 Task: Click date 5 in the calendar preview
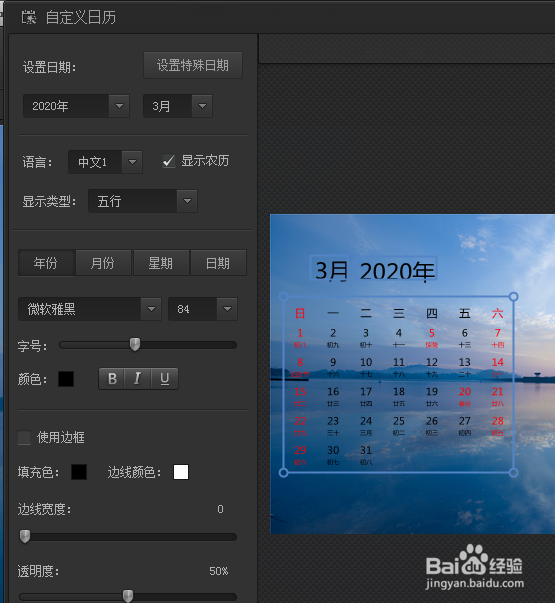point(432,333)
